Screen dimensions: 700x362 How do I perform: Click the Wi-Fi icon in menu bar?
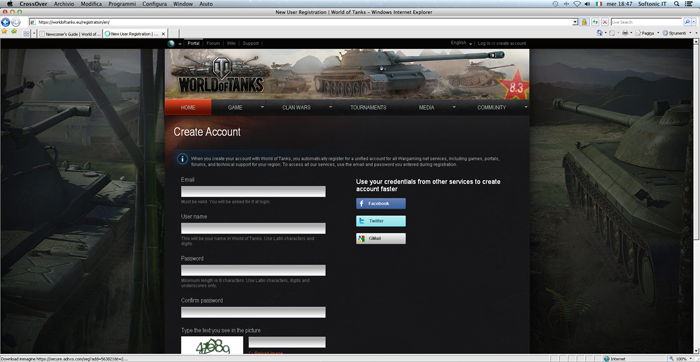pos(577,4)
